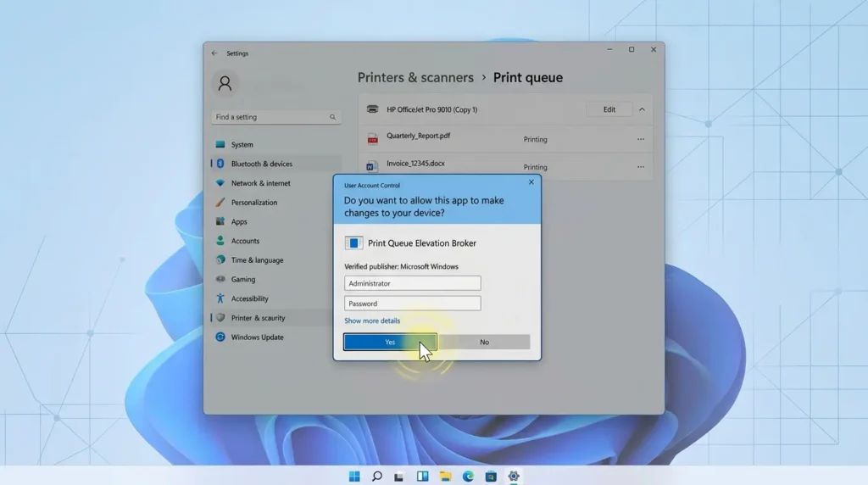Image resolution: width=868 pixels, height=485 pixels.
Task: Go back with the Settings back arrow
Action: (x=214, y=53)
